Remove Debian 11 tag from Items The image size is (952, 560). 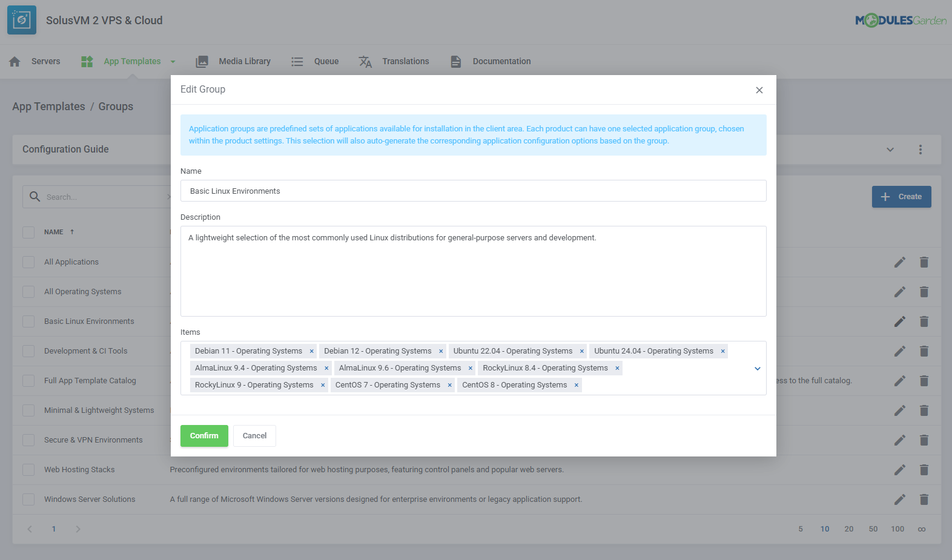point(312,351)
